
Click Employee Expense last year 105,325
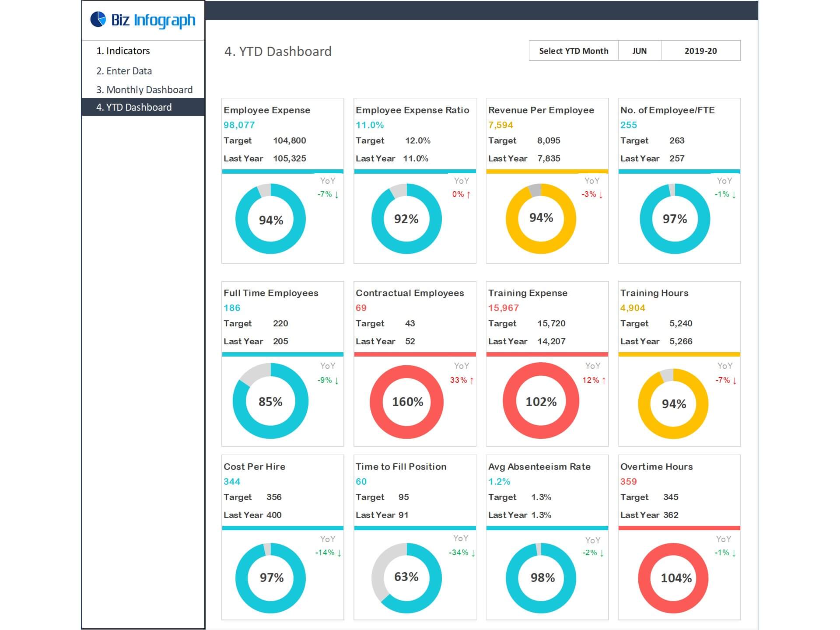point(290,158)
